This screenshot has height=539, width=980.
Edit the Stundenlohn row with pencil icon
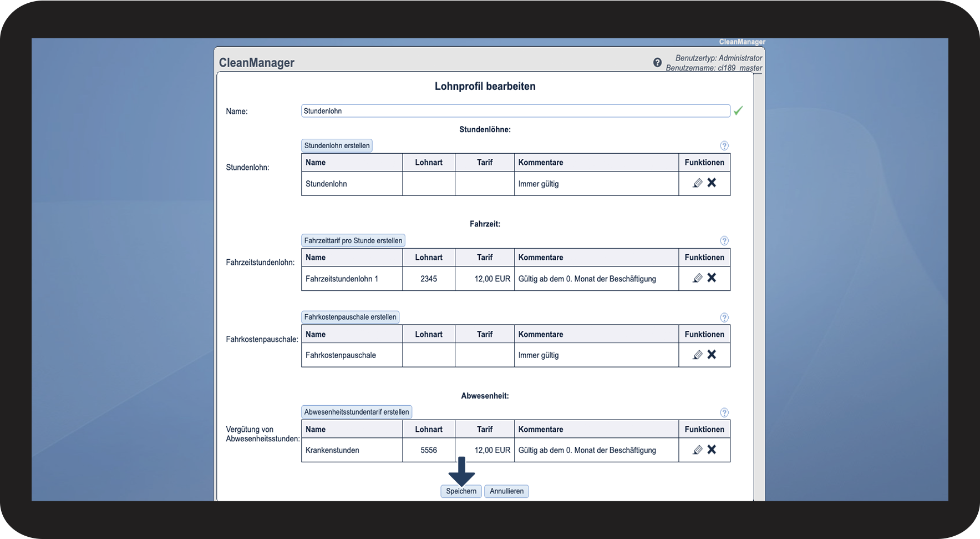[697, 183]
